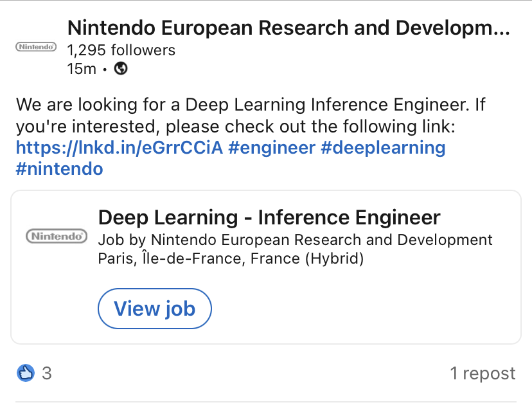532x407 pixels.
Task: Open the lnkd.in/eGrrCCiA link
Action: point(119,147)
